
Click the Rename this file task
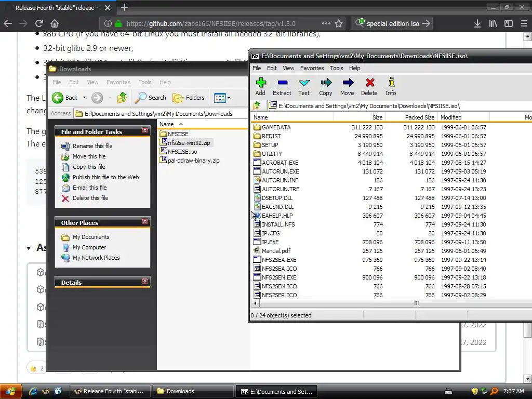click(x=92, y=146)
